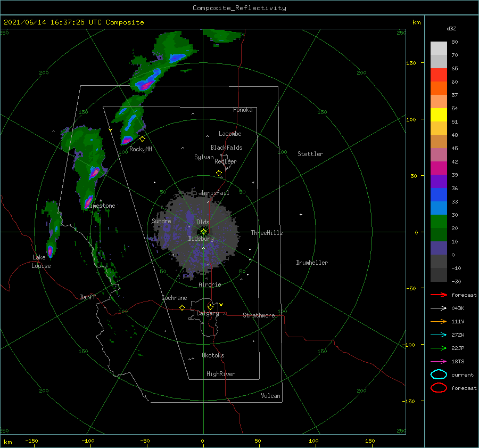Click the RedDeer city label
The image size is (479, 448).
pyautogui.click(x=226, y=161)
